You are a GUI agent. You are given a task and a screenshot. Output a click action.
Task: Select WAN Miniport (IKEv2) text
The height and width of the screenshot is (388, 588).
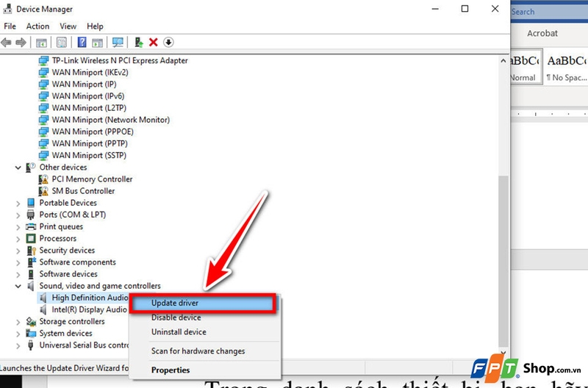90,72
